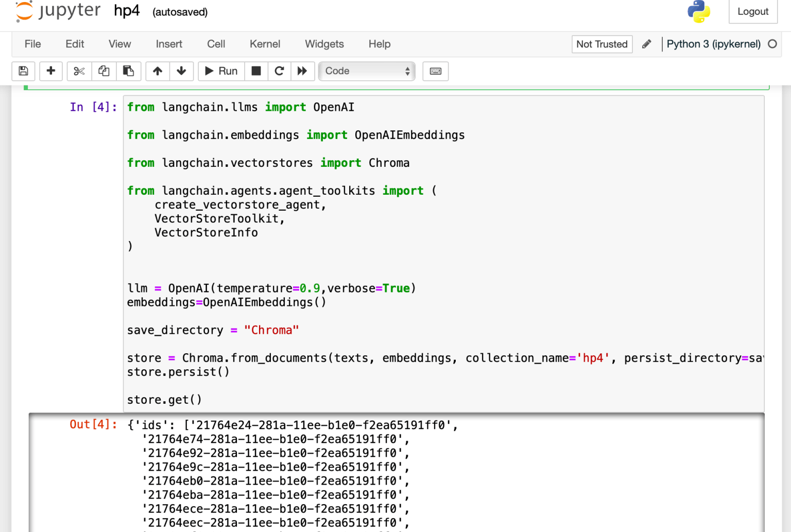Open the Kernel menu

265,44
